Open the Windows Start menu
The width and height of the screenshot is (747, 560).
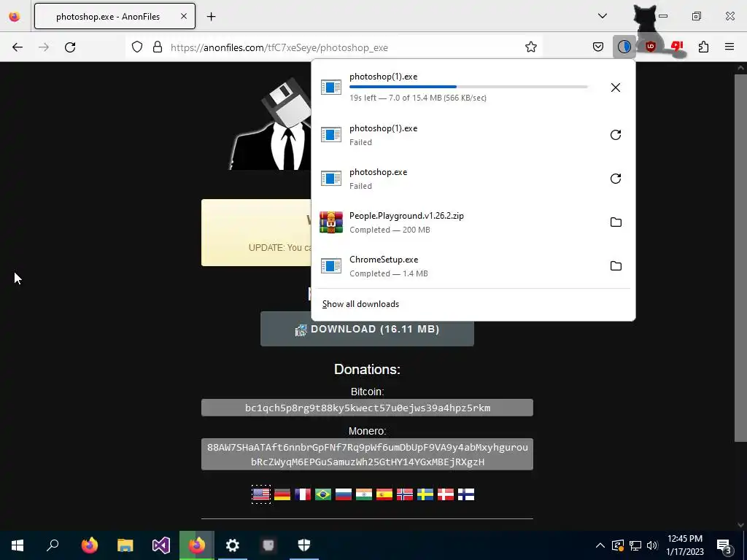click(18, 545)
